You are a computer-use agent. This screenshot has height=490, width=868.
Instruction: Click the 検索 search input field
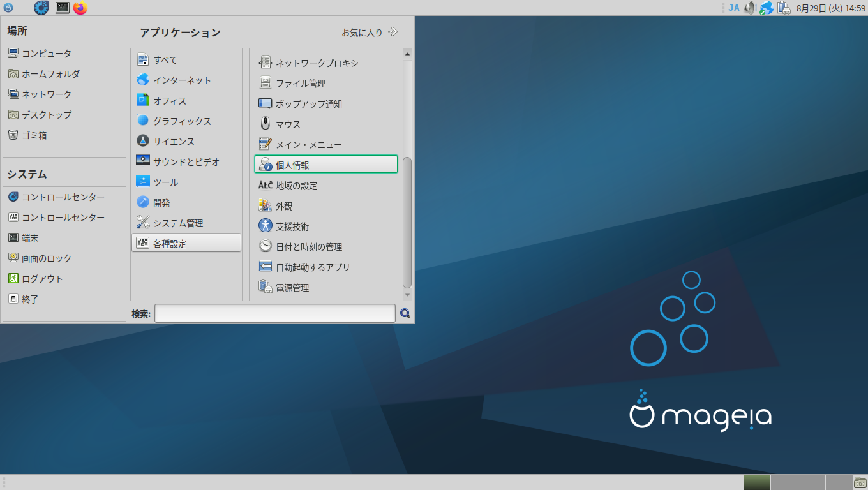tap(275, 313)
